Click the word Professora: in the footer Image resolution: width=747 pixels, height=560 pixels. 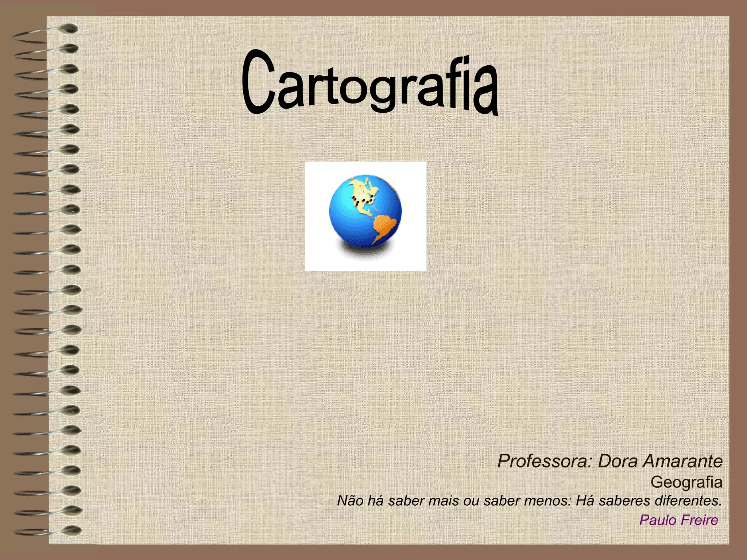click(x=545, y=461)
